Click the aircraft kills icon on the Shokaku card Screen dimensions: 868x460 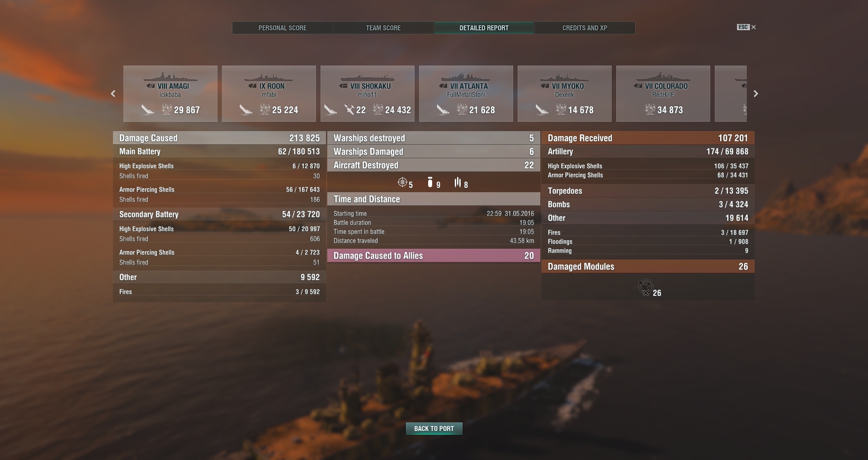tap(349, 109)
